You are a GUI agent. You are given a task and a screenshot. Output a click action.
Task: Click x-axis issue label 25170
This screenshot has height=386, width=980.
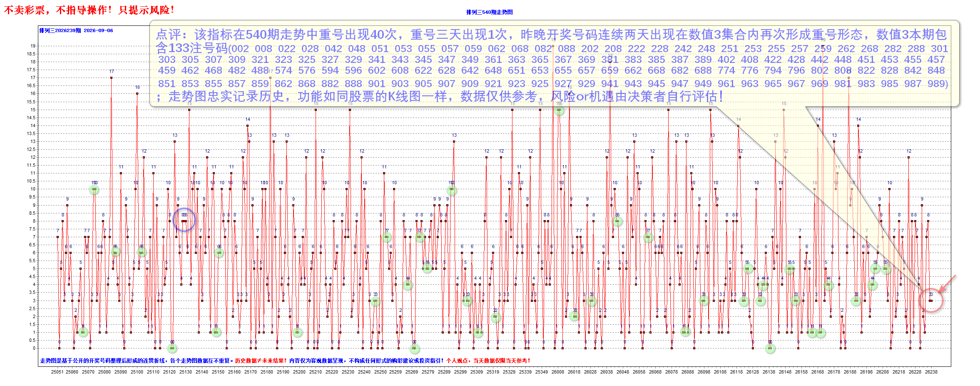(x=251, y=372)
